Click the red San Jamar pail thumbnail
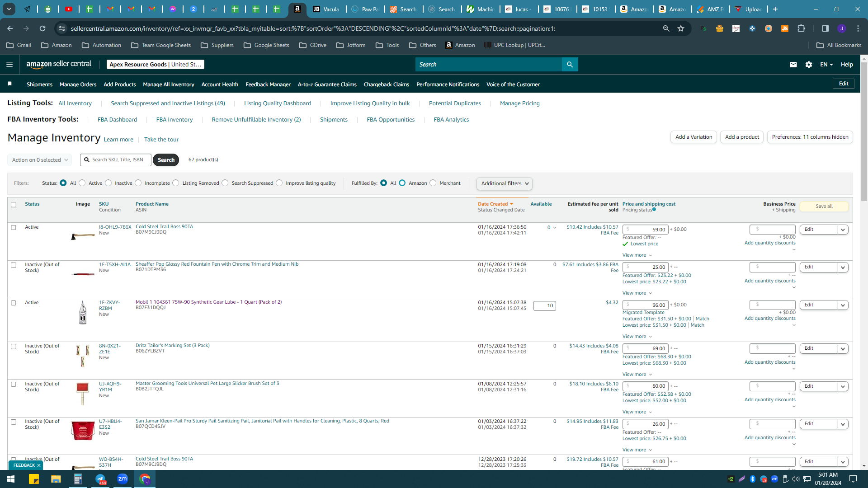 83,430
